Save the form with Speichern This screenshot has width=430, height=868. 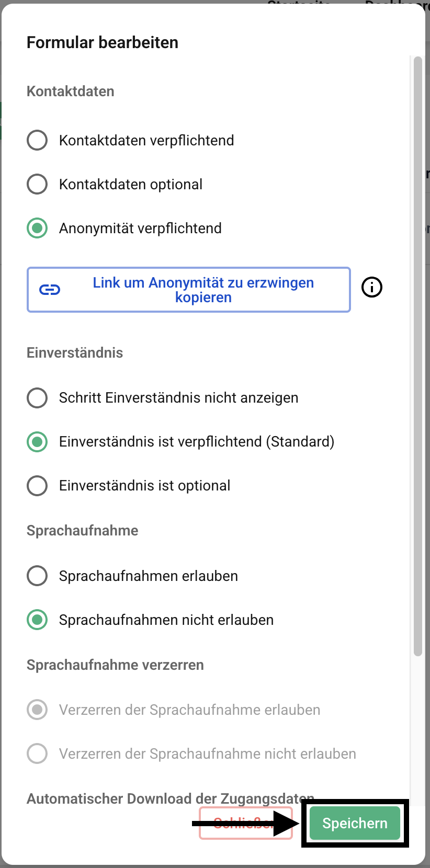(x=355, y=823)
